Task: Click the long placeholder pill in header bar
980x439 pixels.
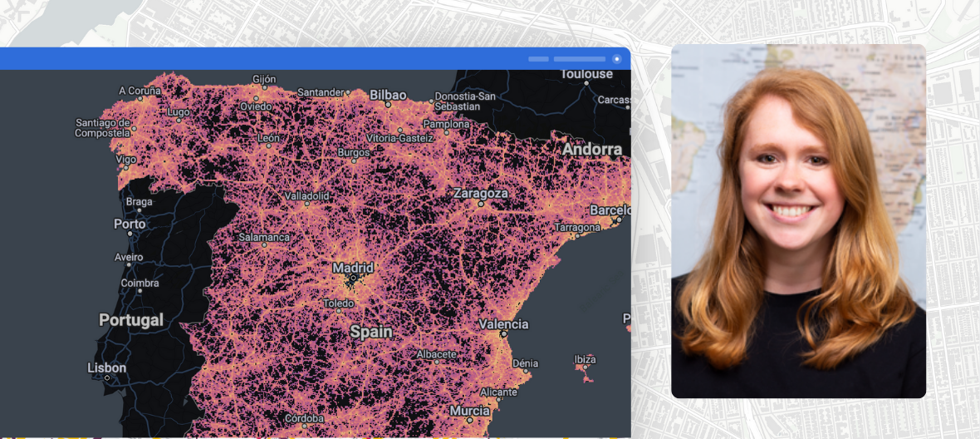Action: click(x=579, y=59)
